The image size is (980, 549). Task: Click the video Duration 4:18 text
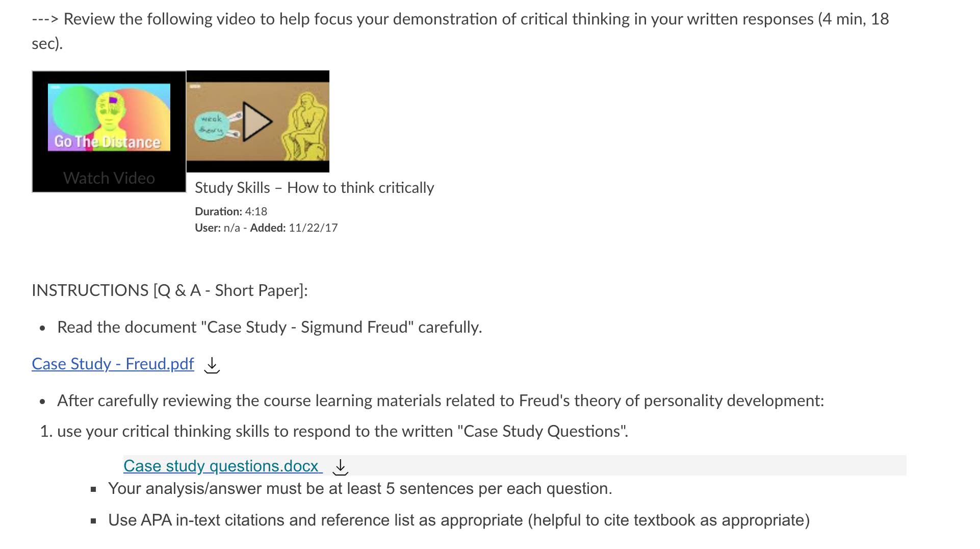231,211
